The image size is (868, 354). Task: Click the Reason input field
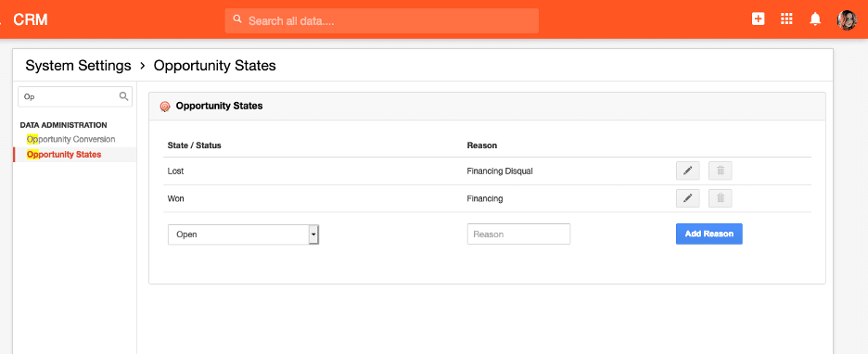518,234
